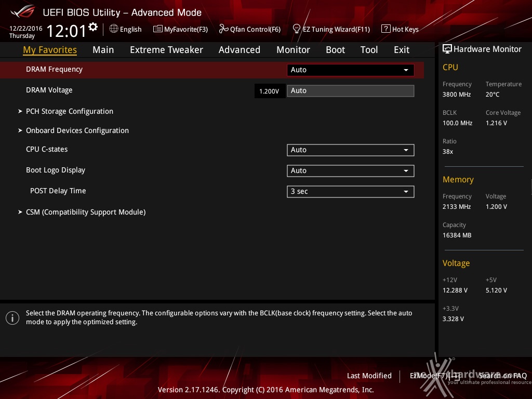532x399 pixels.
Task: Open the Extreme Tweaker tab
Action: tap(166, 50)
